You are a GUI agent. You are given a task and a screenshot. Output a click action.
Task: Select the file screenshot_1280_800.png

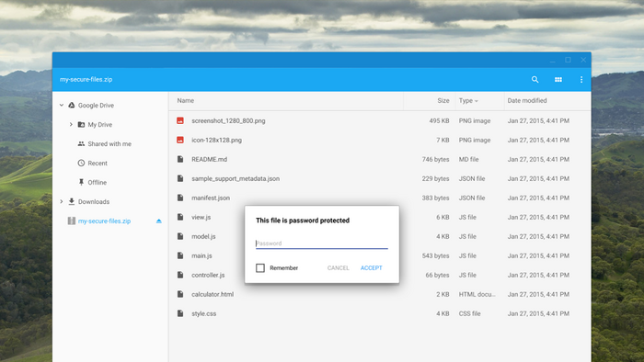pos(228,120)
